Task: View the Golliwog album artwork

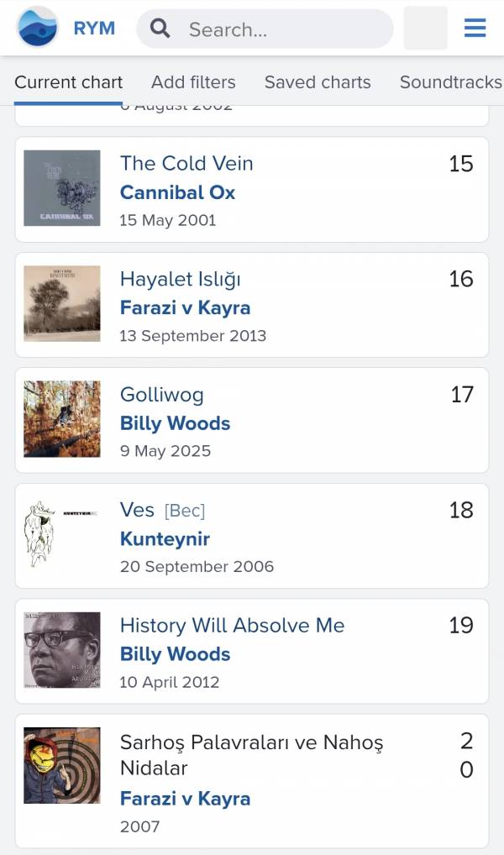Action: tap(62, 419)
